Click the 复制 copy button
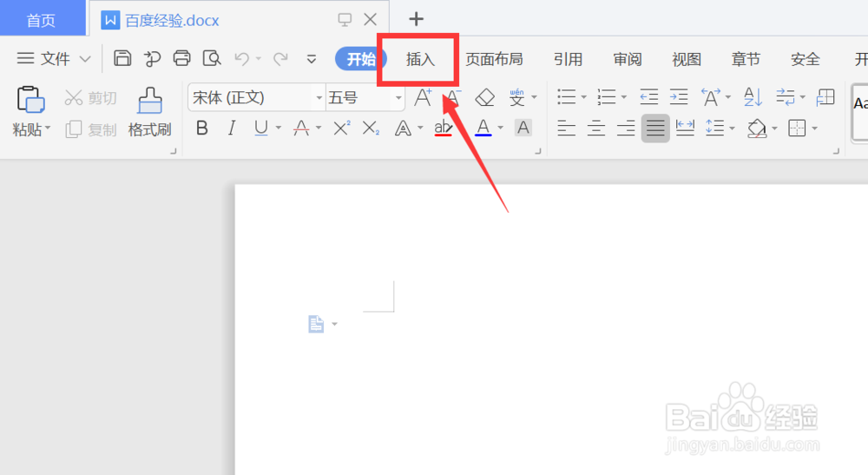The width and height of the screenshot is (868, 475). pyautogui.click(x=91, y=129)
